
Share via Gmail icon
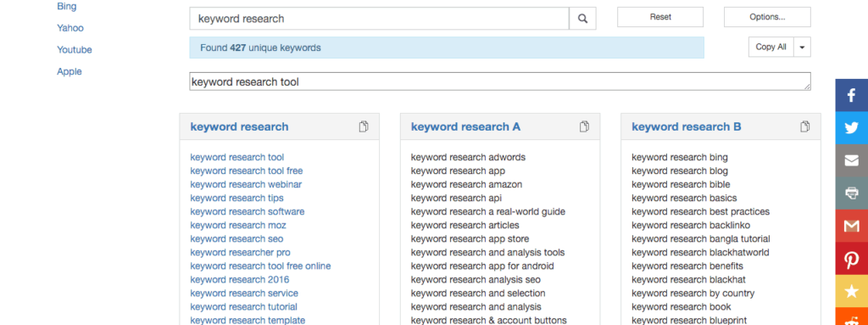coord(851,226)
